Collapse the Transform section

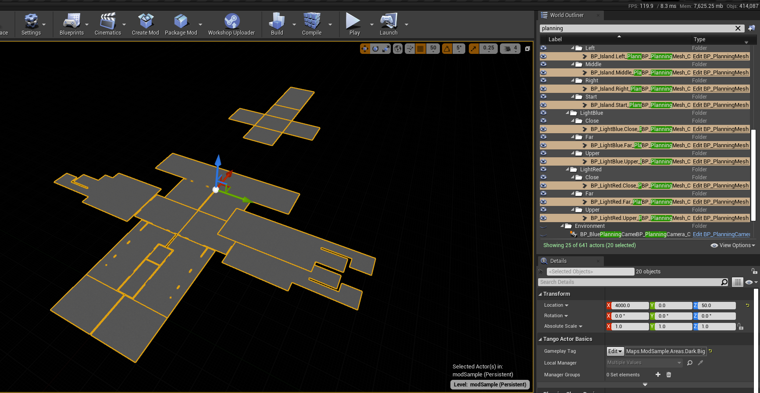540,294
